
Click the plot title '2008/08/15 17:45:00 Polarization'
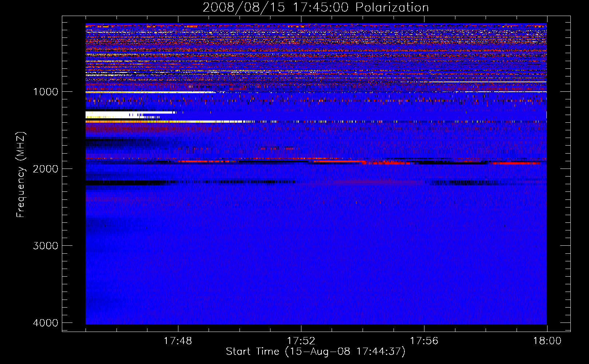tap(316, 7)
